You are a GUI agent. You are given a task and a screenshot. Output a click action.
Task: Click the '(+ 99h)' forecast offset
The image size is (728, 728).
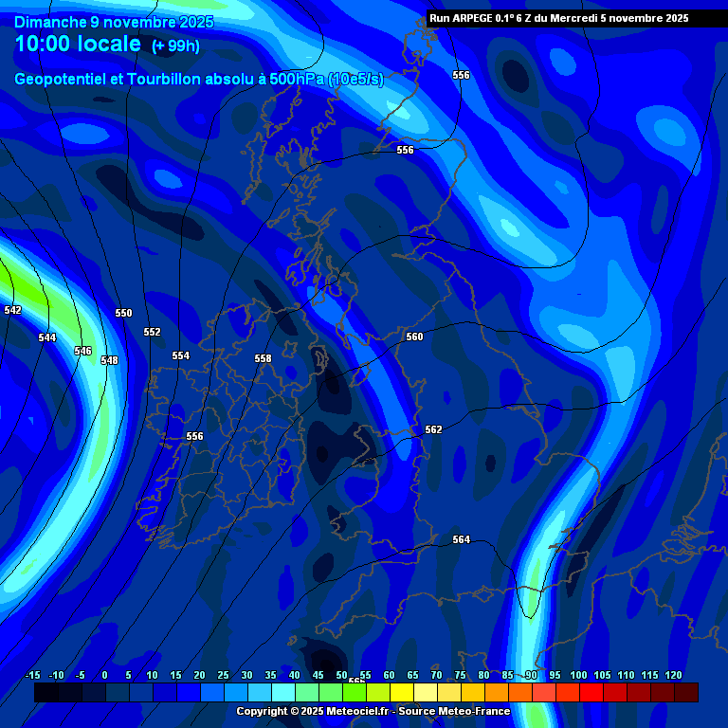click(175, 45)
